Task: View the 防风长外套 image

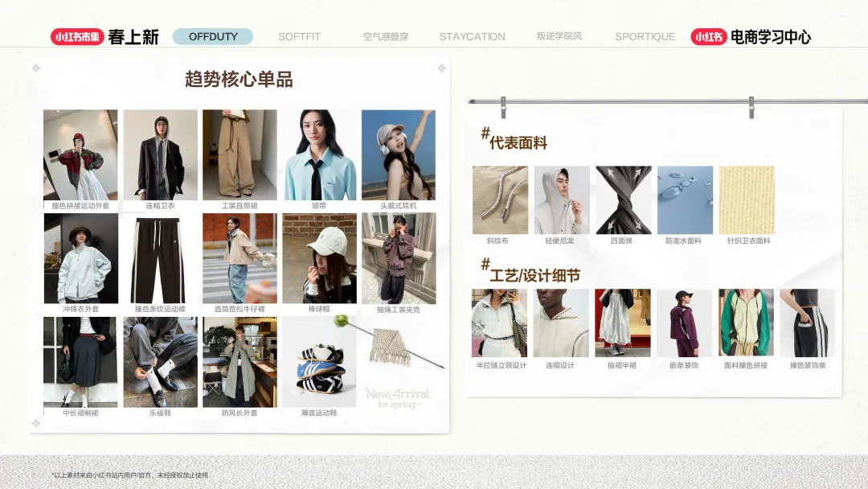Action: pos(240,362)
